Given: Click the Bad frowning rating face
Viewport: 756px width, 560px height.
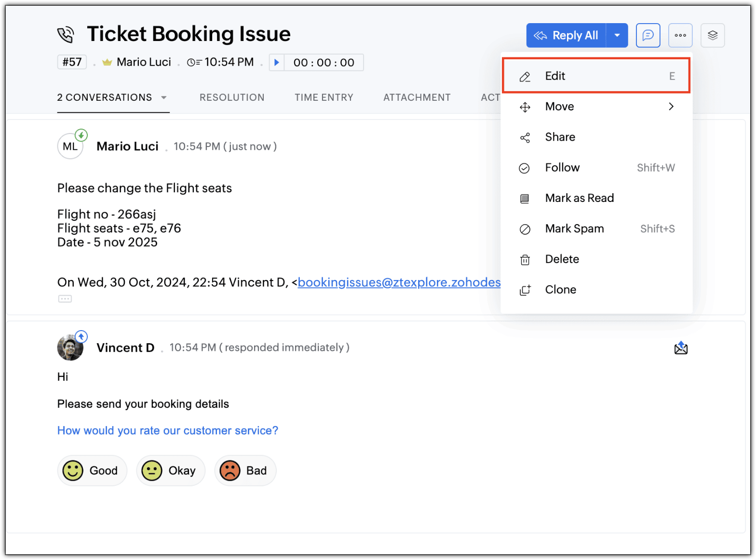Looking at the screenshot, I should pyautogui.click(x=230, y=470).
